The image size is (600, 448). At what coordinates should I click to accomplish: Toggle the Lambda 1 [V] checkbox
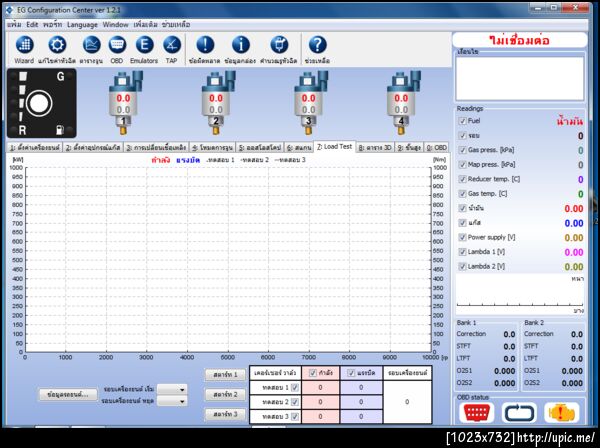(x=462, y=252)
